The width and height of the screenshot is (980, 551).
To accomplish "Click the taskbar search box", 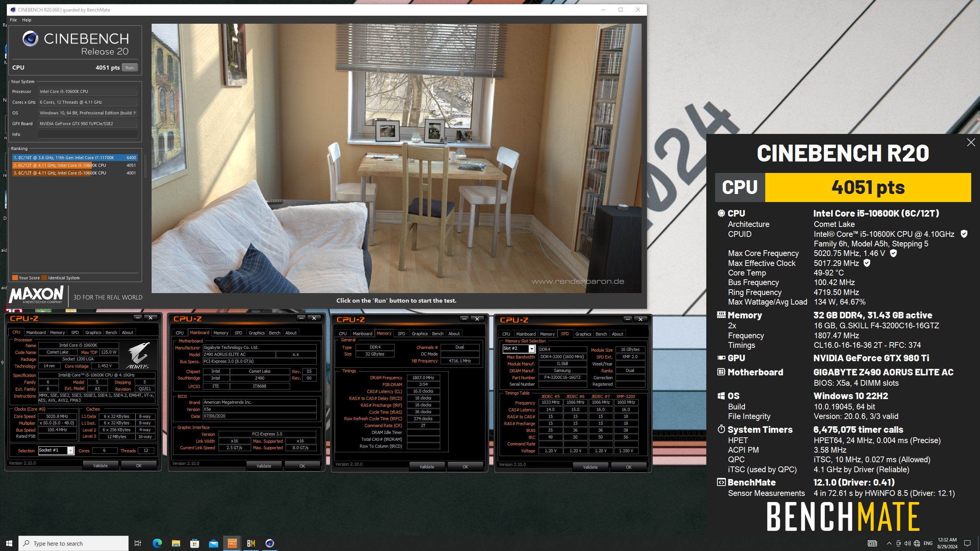I will [x=73, y=543].
